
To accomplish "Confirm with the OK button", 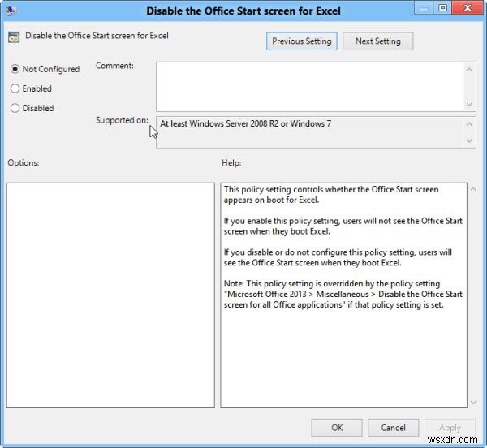I will pos(337,428).
